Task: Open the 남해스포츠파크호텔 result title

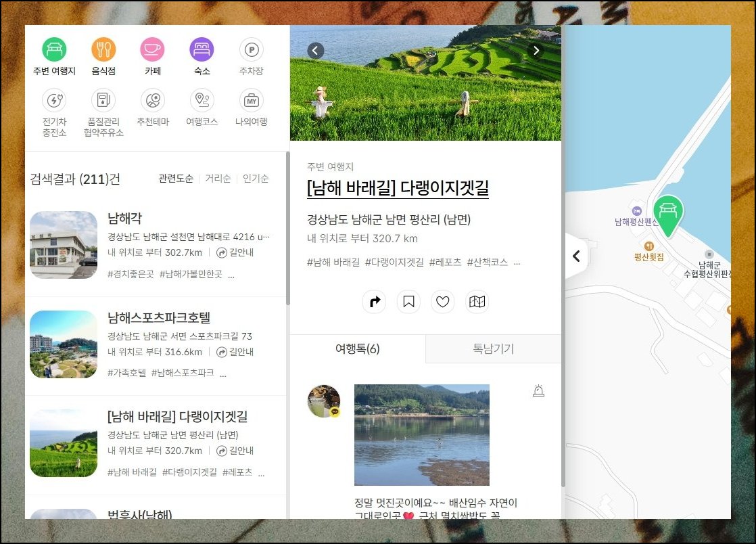Action: (159, 317)
